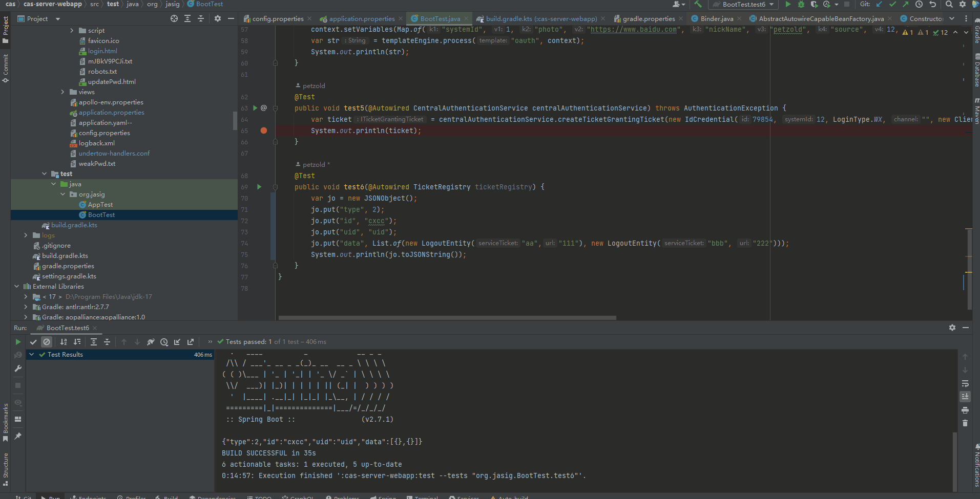This screenshot has width=980, height=499.
Task: Toggle scroll to end in console sidebar
Action: [965, 397]
